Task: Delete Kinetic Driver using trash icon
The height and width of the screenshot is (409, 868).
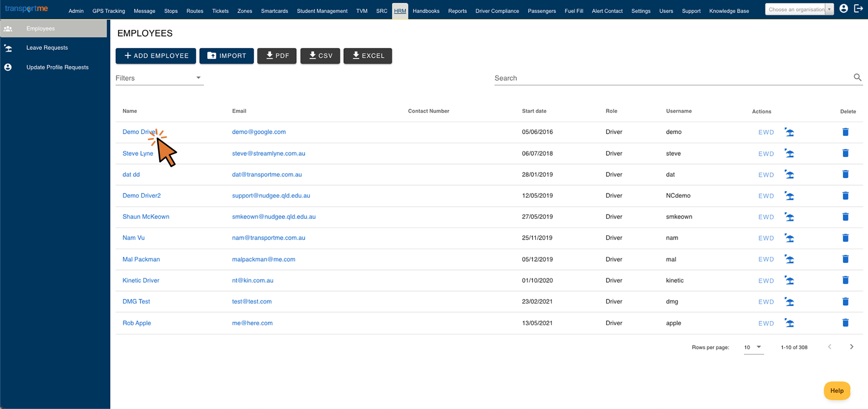Action: [x=845, y=280]
